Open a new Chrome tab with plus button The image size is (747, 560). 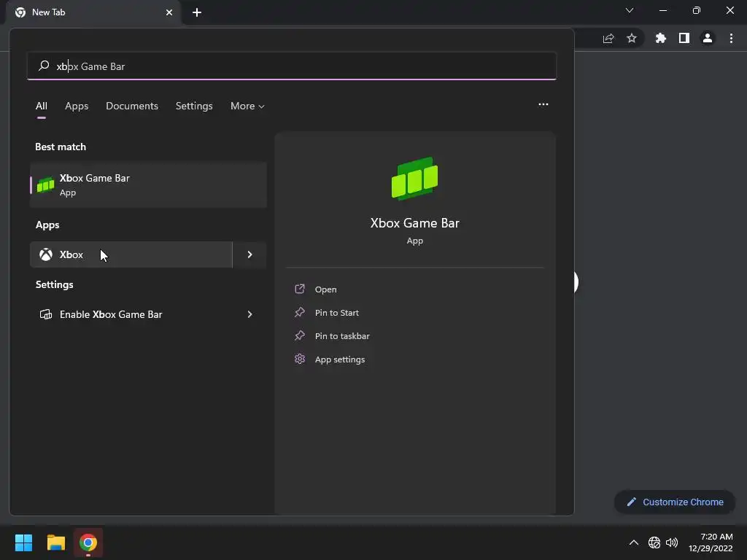[x=197, y=12]
